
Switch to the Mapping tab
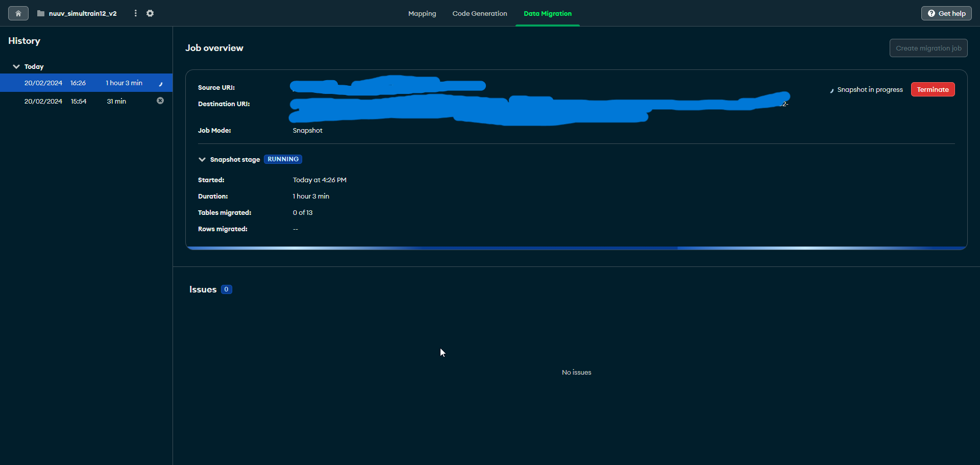pyautogui.click(x=422, y=14)
